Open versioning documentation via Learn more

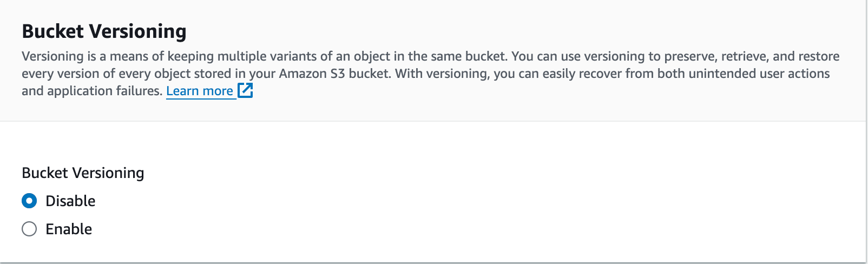pos(200,91)
